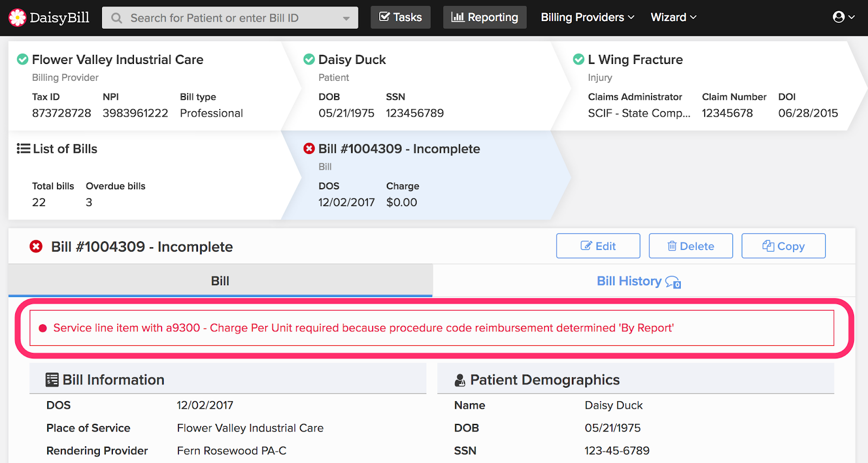Viewport: 868px width, 463px height.
Task: Click the patient name Daisy Duck in demographics
Action: [614, 405]
